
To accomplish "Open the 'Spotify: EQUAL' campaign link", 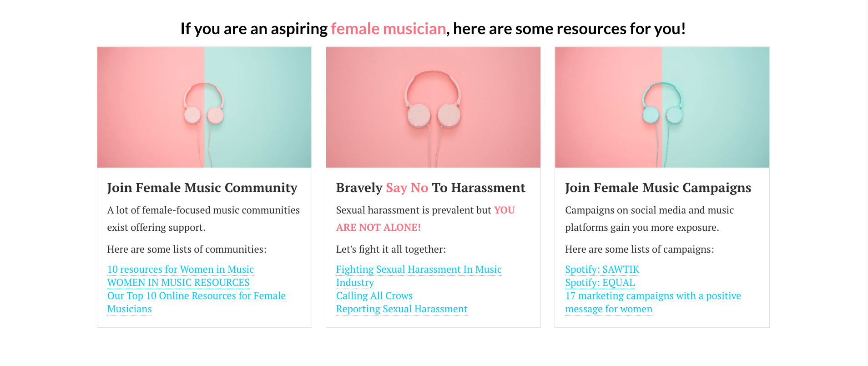I will coord(600,283).
